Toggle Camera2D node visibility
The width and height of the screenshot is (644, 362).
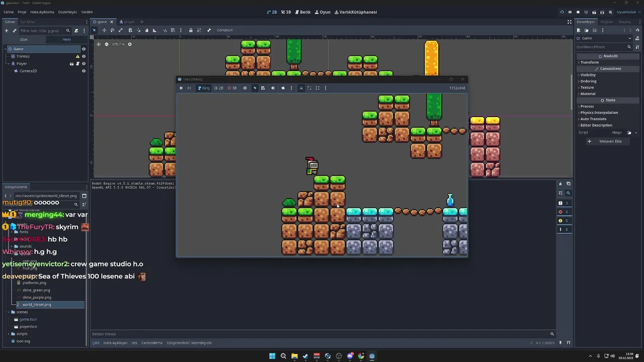pyautogui.click(x=84, y=71)
